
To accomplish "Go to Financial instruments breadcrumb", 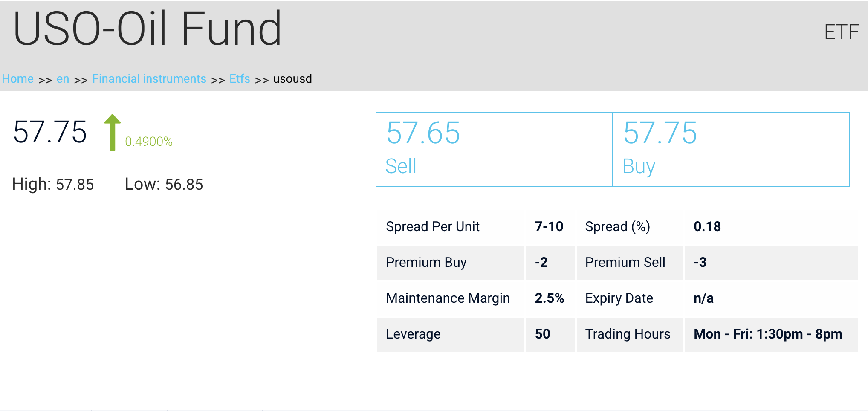I will [x=149, y=79].
